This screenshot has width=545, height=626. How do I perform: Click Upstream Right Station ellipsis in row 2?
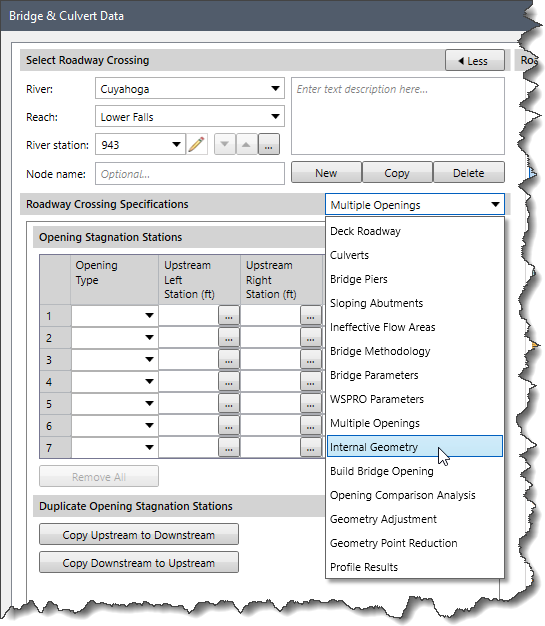[311, 338]
